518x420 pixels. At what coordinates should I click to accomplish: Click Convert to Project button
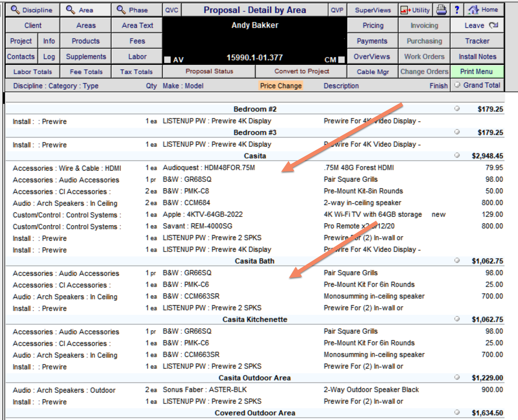(301, 71)
